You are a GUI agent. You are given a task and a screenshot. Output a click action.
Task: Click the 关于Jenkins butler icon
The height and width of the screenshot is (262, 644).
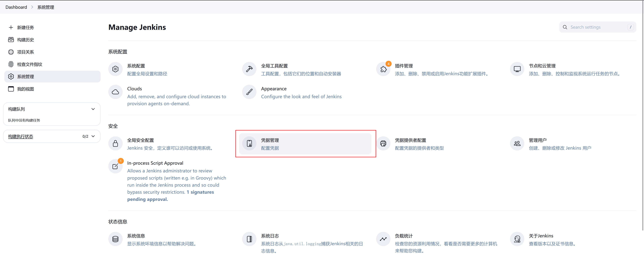click(x=517, y=239)
